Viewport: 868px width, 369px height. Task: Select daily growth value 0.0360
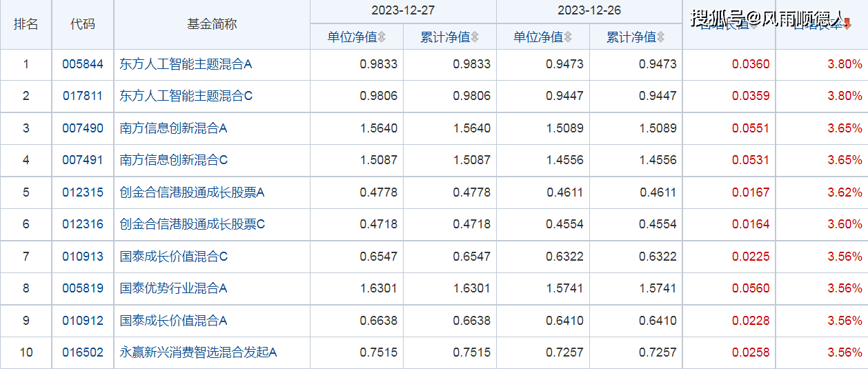click(x=751, y=64)
